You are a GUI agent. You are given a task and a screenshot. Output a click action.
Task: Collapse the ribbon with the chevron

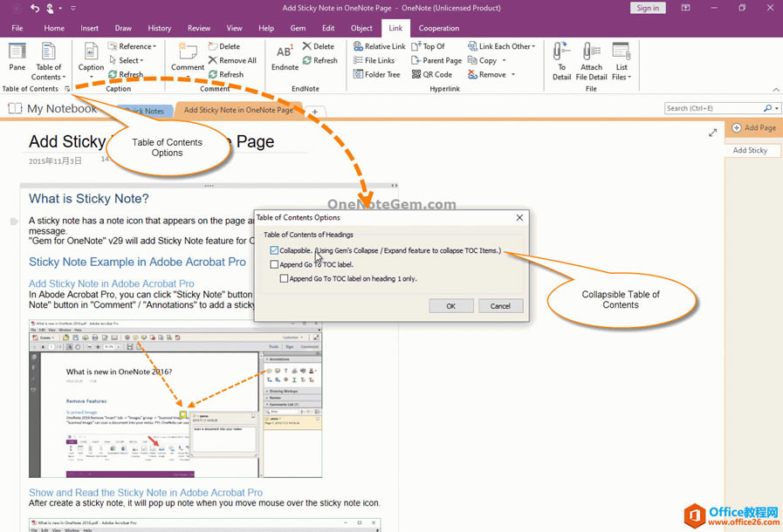775,89
